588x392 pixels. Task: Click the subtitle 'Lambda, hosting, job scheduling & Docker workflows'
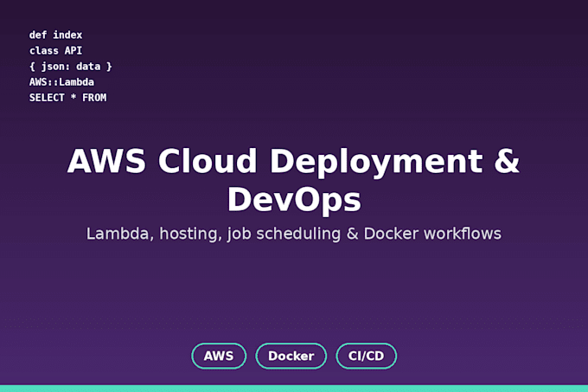click(x=294, y=234)
